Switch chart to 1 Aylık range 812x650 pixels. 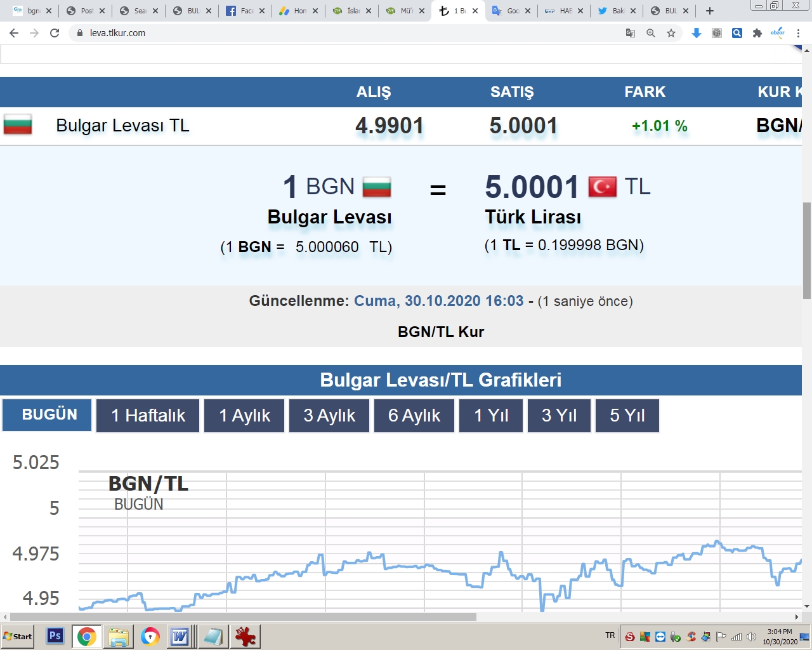(x=244, y=416)
